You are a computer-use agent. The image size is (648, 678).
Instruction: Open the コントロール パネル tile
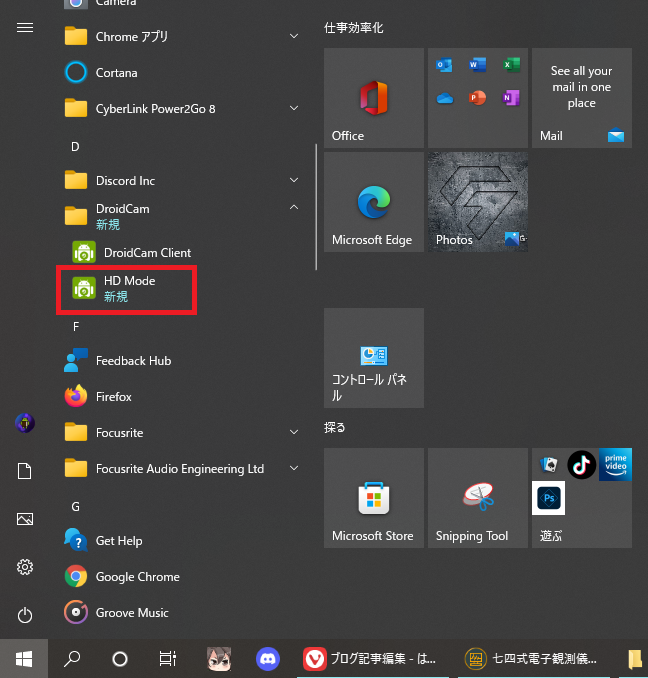click(373, 358)
